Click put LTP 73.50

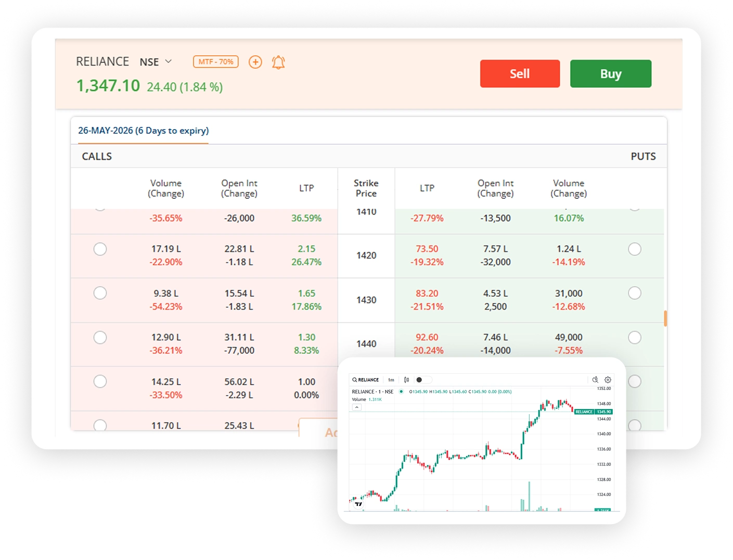427,249
